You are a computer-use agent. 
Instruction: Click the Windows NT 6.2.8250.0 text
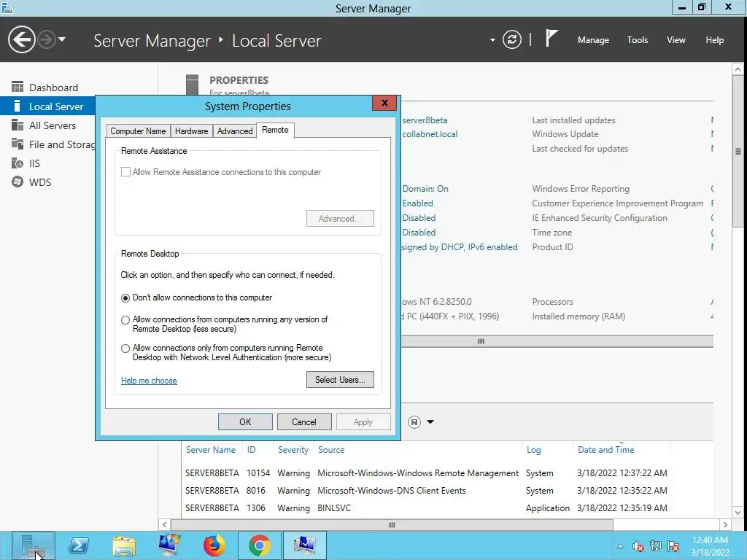coord(436,301)
